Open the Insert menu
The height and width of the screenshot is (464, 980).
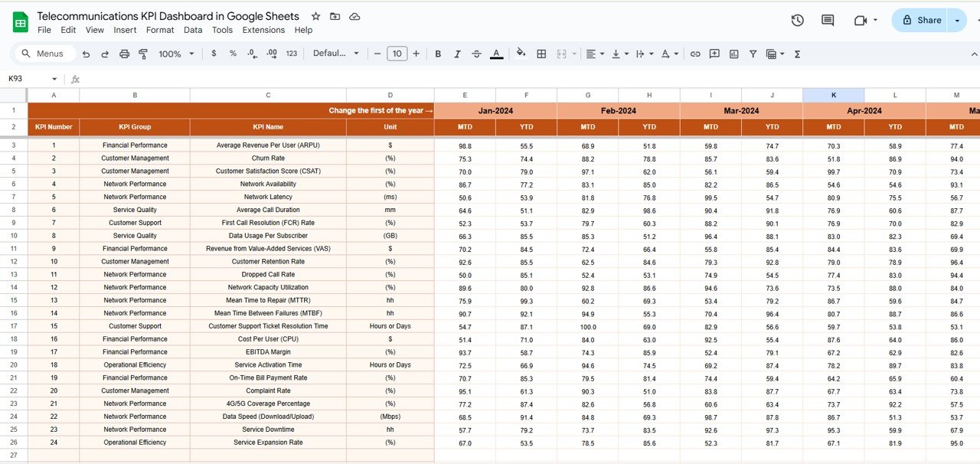tap(125, 30)
